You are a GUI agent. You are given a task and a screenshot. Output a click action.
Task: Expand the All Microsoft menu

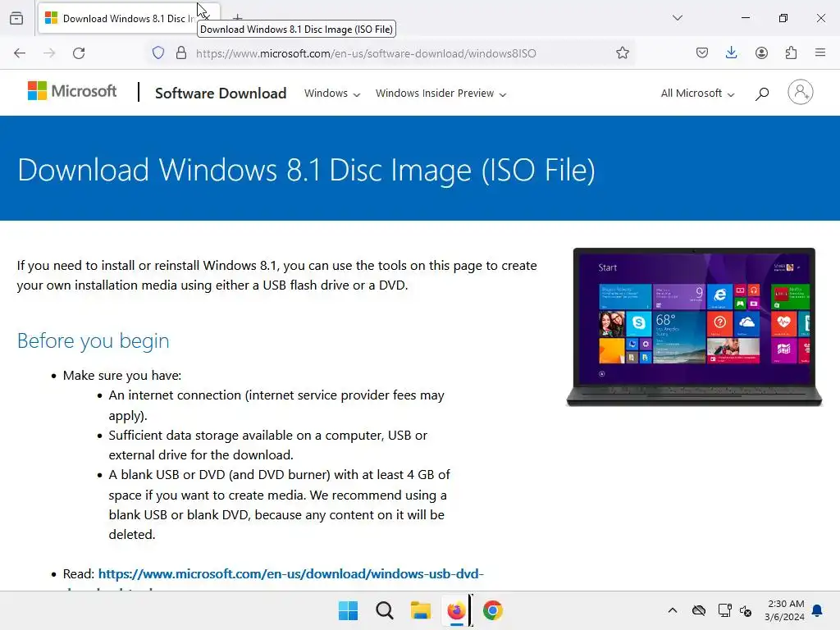coord(697,94)
